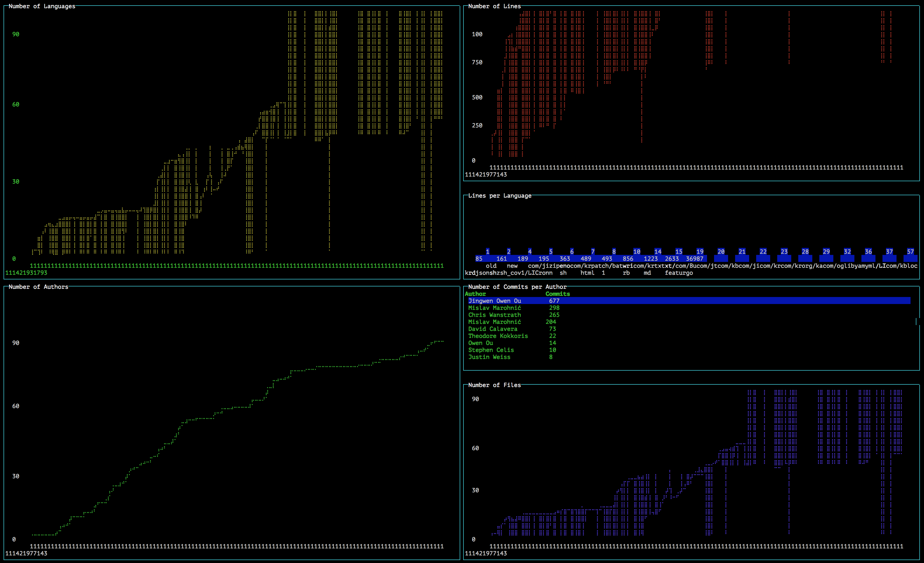Click the Number of Lines panel title
Image resolution: width=924 pixels, height=563 pixels.
click(x=494, y=6)
